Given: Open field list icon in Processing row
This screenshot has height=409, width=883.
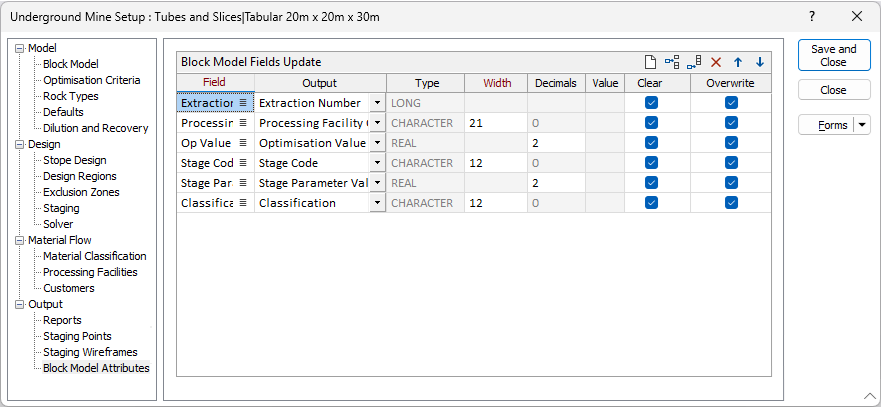Looking at the screenshot, I should 243,123.
